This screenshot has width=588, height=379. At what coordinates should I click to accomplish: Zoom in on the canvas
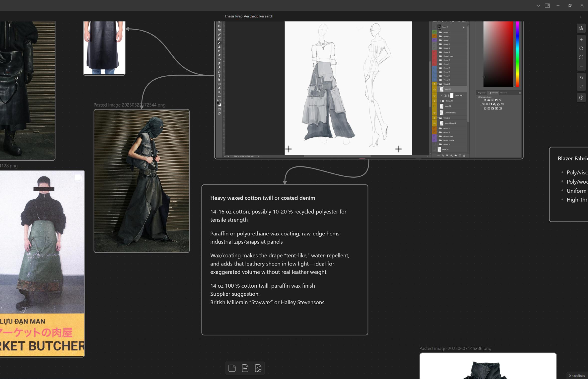[x=581, y=40]
